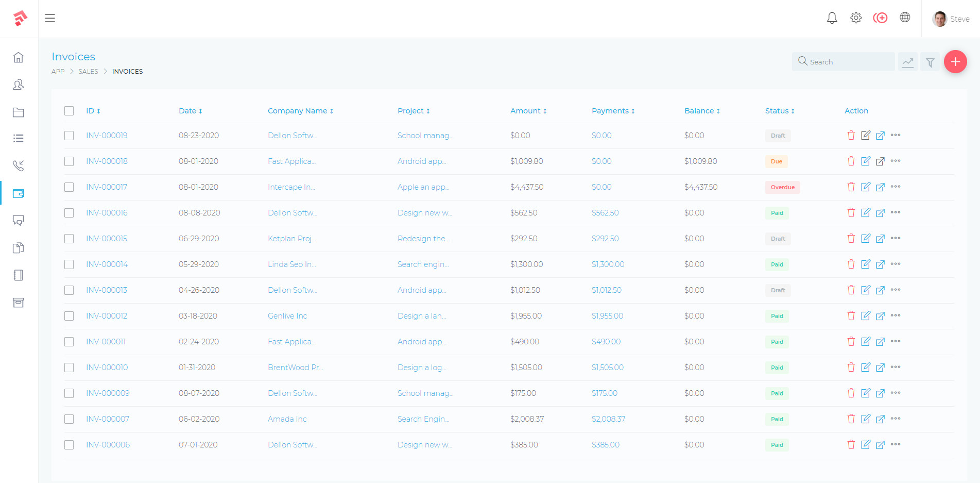Open the chart trend icon beside search
Screen dimensions: 980x483
(908, 61)
